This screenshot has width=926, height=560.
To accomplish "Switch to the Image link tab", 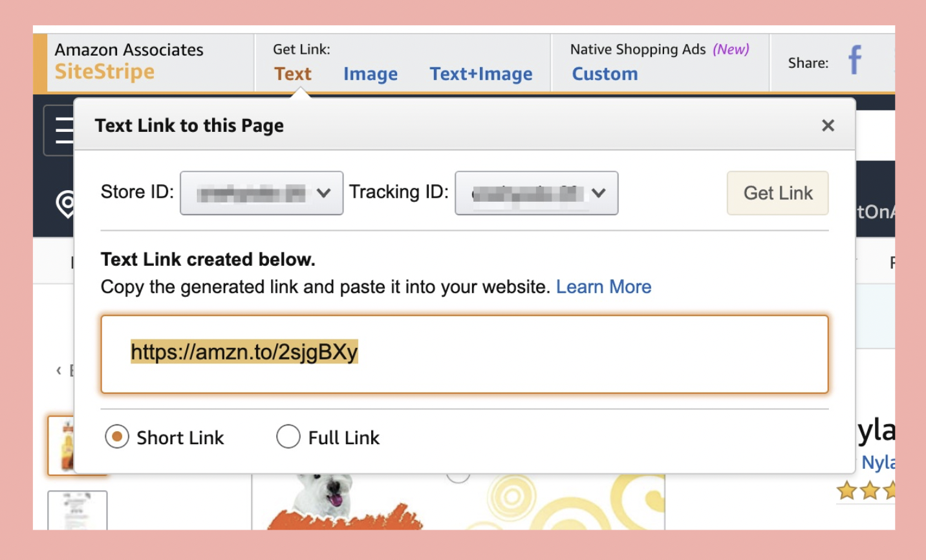I will click(370, 74).
